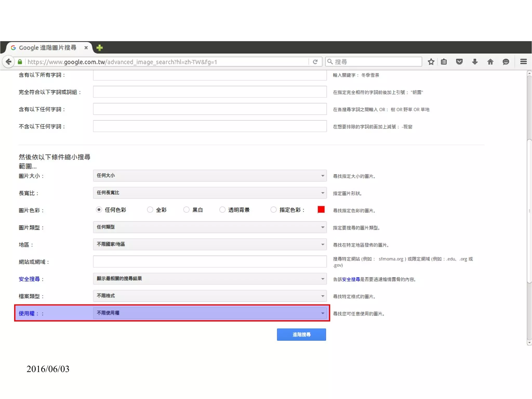532x399 pixels.
Task: Switch to the Google 進階圖片搜尋 tab
Action: coord(48,48)
